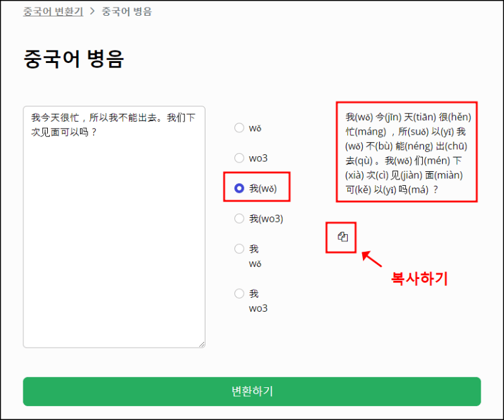Screen dimensions: 504x420
Task: Click the 중국어 병음 page heading
Action: (x=71, y=59)
